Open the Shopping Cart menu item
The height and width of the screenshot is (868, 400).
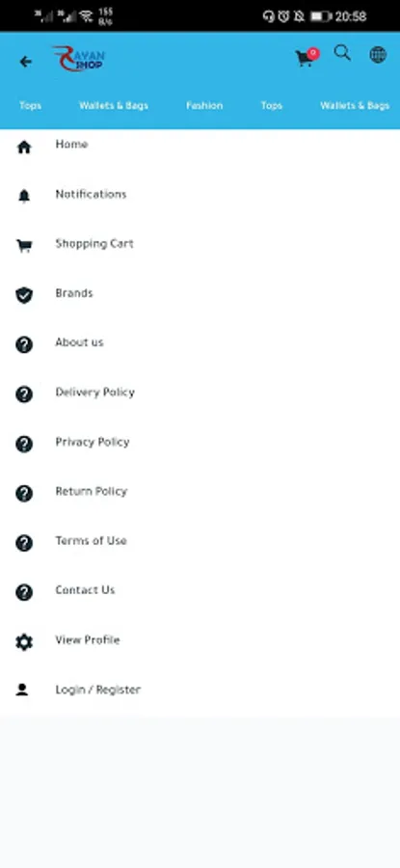200,244
